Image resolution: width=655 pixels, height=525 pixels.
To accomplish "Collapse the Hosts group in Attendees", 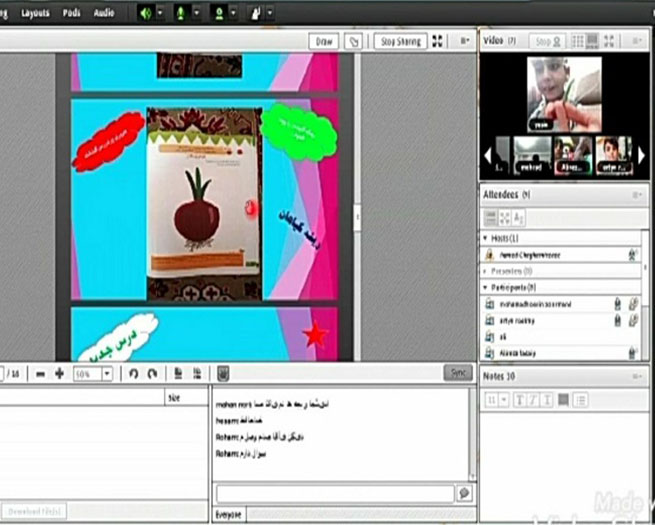I will [x=486, y=239].
